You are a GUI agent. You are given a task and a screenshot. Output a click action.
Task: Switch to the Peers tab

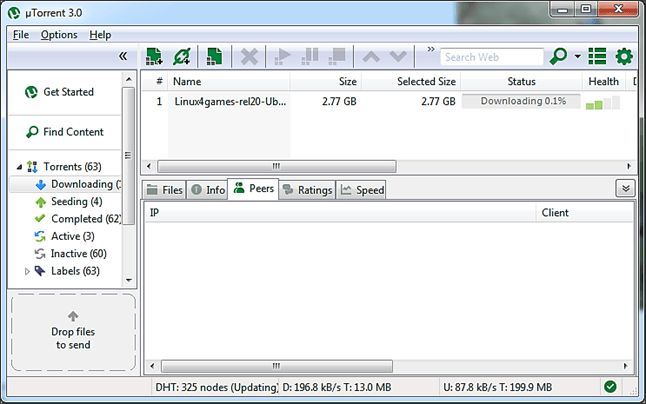253,188
